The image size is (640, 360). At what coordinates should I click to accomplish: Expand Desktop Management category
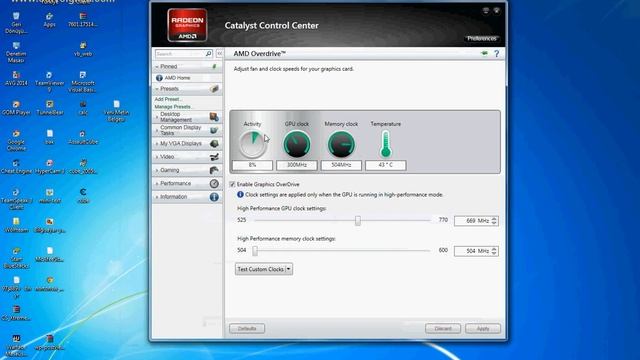pos(187,117)
